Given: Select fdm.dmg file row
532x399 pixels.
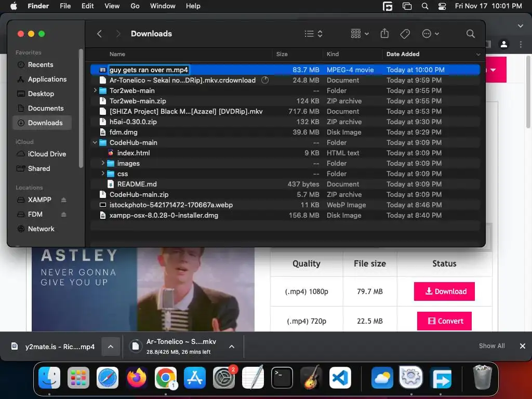Looking at the screenshot, I should (x=285, y=132).
